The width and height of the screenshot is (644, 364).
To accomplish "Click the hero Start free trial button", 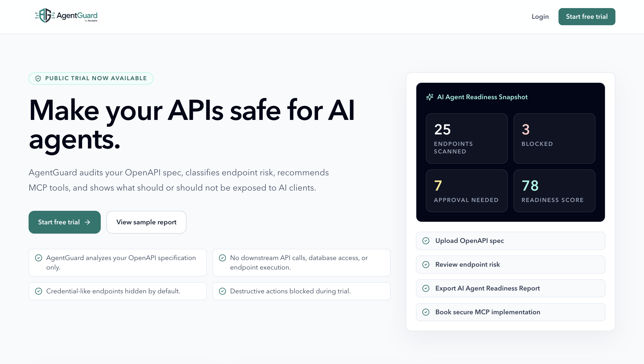I will [x=65, y=222].
